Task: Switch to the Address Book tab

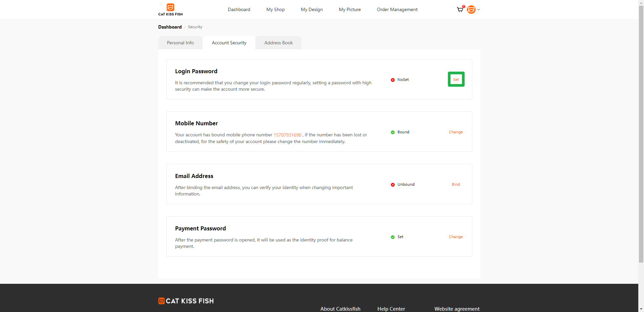Action: pos(278,43)
